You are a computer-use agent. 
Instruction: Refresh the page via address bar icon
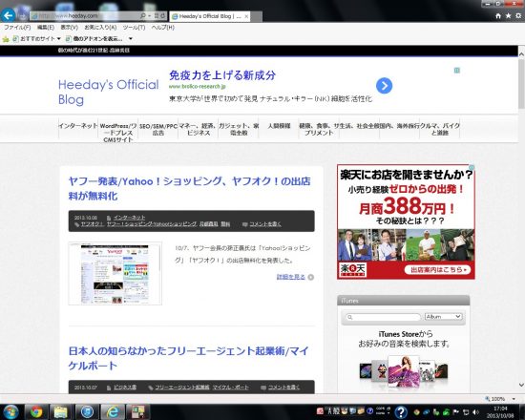click(162, 15)
